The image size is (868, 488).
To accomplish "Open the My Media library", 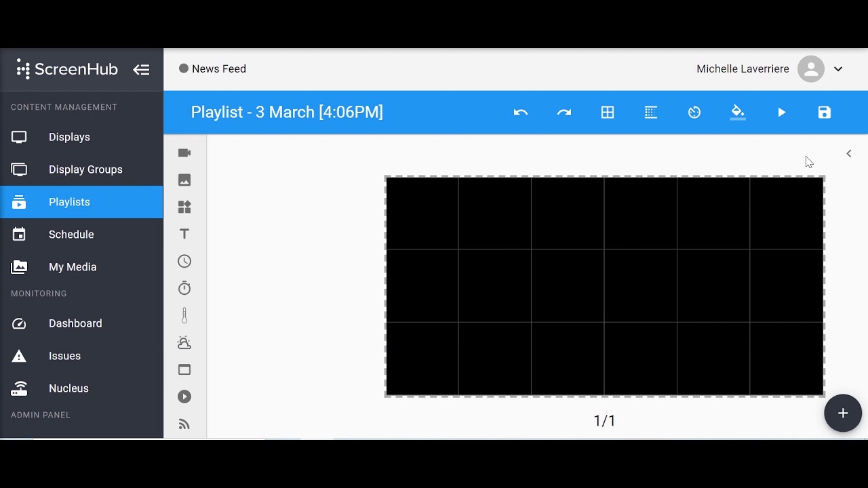I will 81,267.
